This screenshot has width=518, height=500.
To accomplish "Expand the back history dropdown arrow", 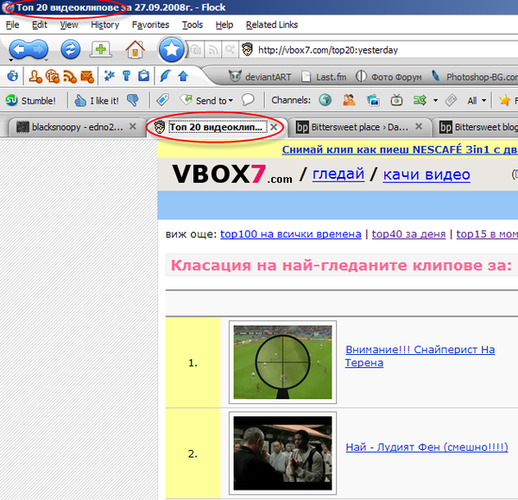I will (x=11, y=60).
